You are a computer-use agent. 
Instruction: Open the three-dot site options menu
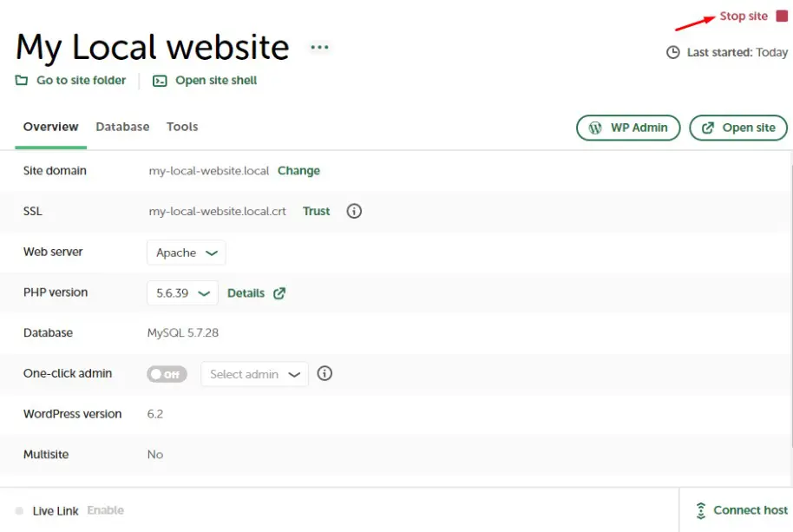click(320, 47)
